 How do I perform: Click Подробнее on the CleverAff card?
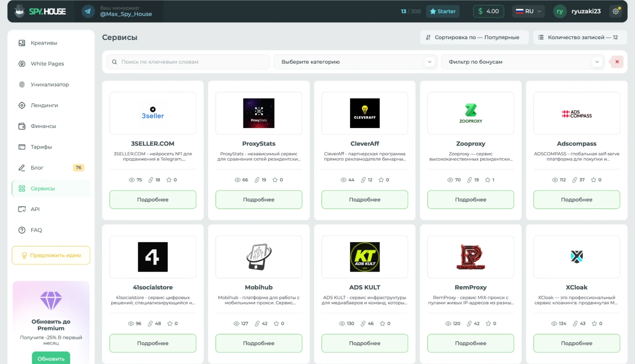(365, 200)
